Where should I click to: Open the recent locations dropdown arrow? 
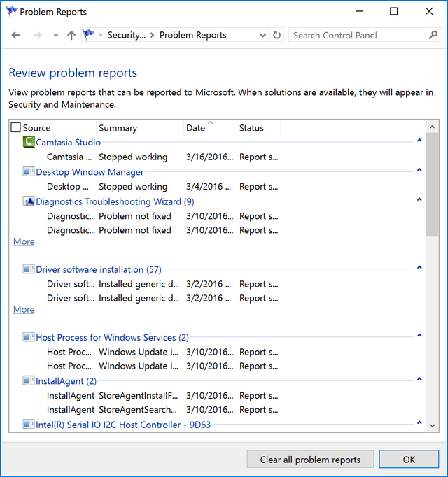56,35
